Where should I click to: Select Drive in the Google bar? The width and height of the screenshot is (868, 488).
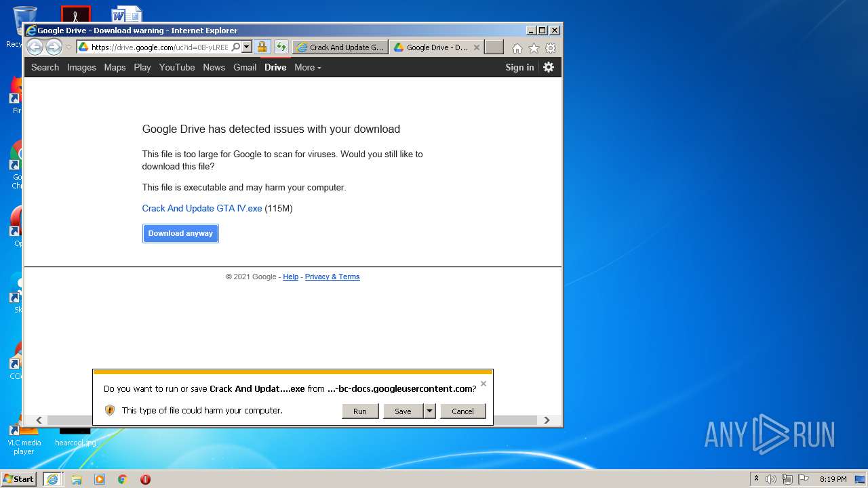(275, 67)
